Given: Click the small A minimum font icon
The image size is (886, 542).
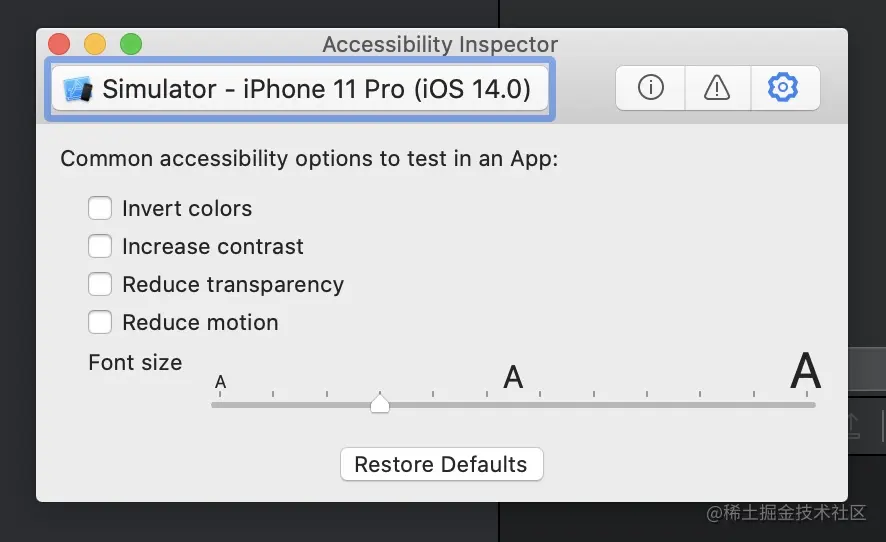Looking at the screenshot, I should click(221, 382).
